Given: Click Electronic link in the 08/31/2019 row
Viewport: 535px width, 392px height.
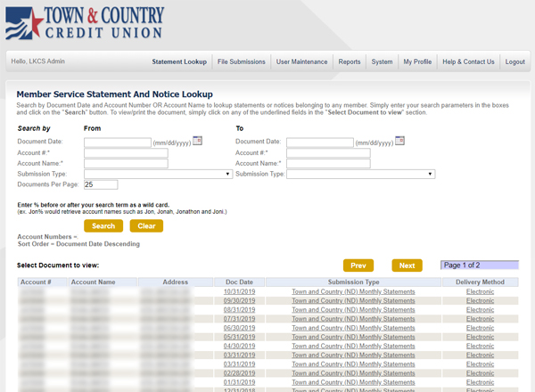Looking at the screenshot, I should [x=480, y=310].
